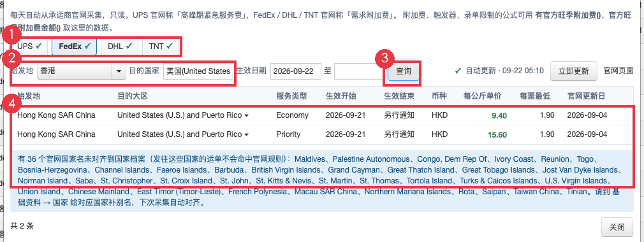
Task: Click Ivory Coast in the notice
Action: point(513,159)
